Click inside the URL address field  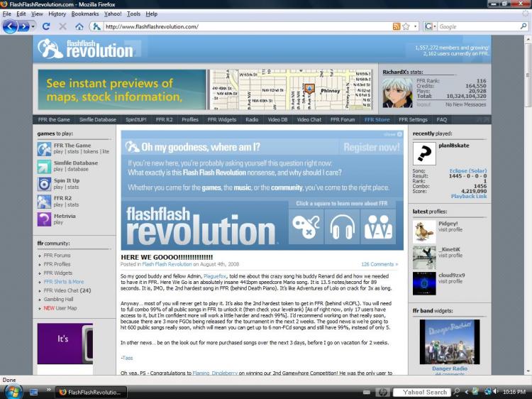coord(248,26)
